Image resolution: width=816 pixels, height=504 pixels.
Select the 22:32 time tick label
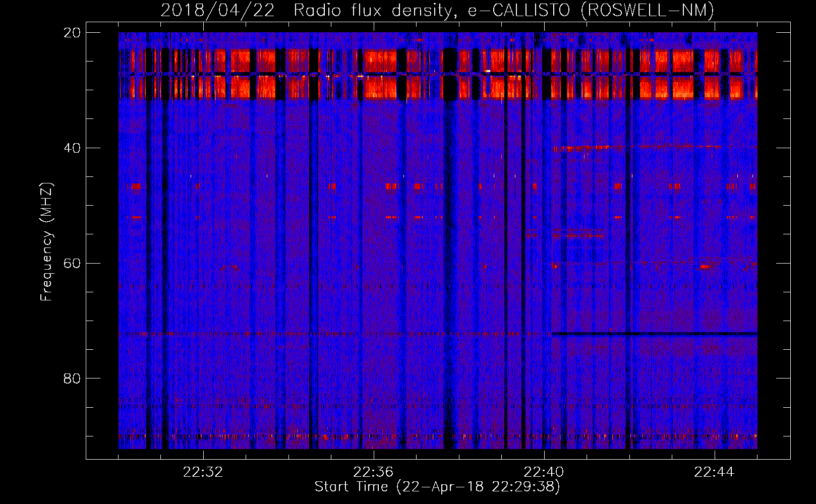click(x=203, y=472)
